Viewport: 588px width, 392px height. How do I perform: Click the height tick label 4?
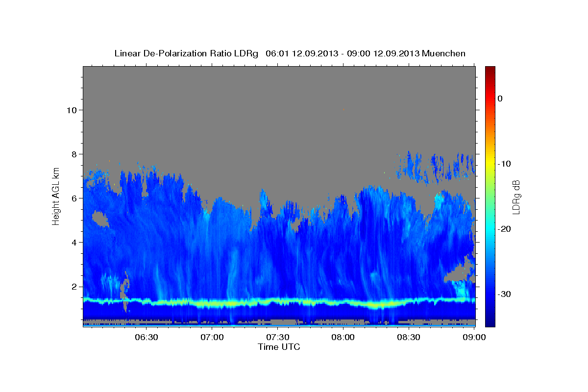click(x=73, y=242)
